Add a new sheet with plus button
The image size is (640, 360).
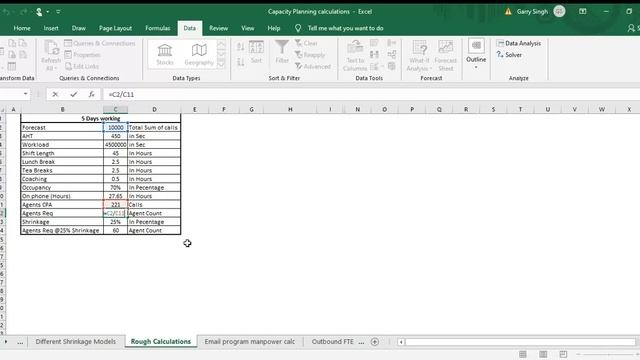tap(375, 342)
